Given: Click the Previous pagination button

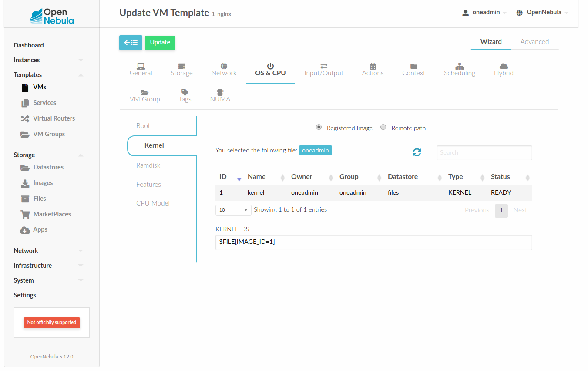Looking at the screenshot, I should click(477, 210).
